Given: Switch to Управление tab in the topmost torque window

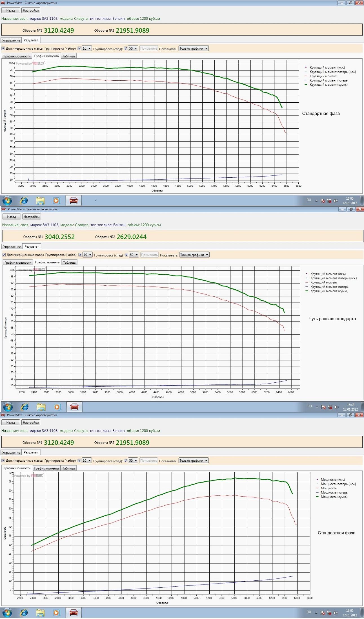Looking at the screenshot, I should tap(11, 40).
